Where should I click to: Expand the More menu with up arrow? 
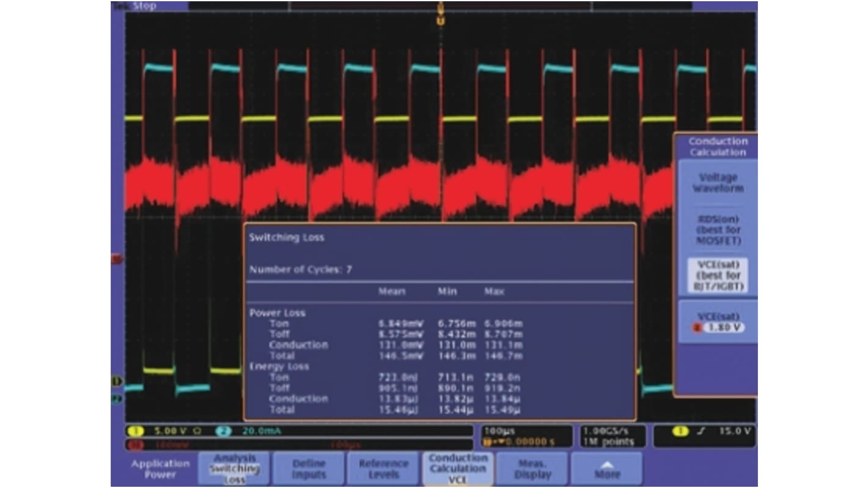point(607,468)
